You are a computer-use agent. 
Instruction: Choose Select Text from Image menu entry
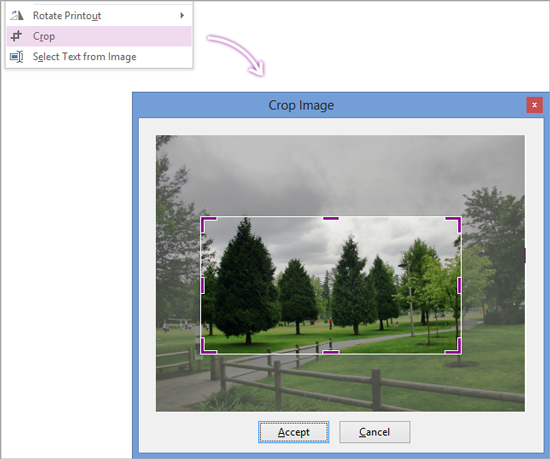[x=99, y=57]
